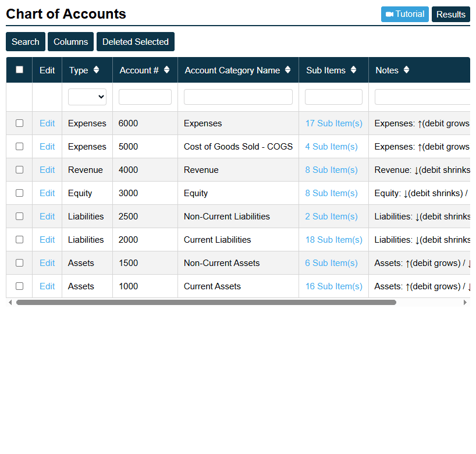
Task: Open 4 Sub Item(s) link
Action: 331,147
